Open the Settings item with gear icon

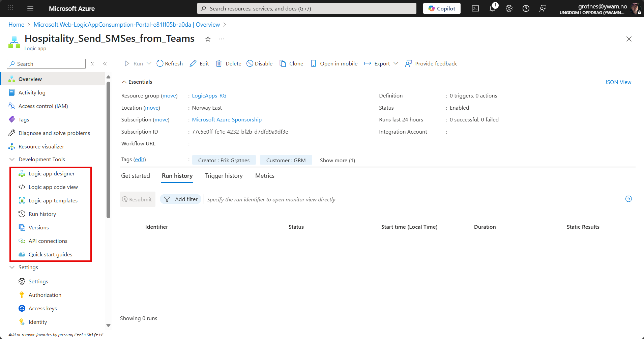pyautogui.click(x=38, y=281)
